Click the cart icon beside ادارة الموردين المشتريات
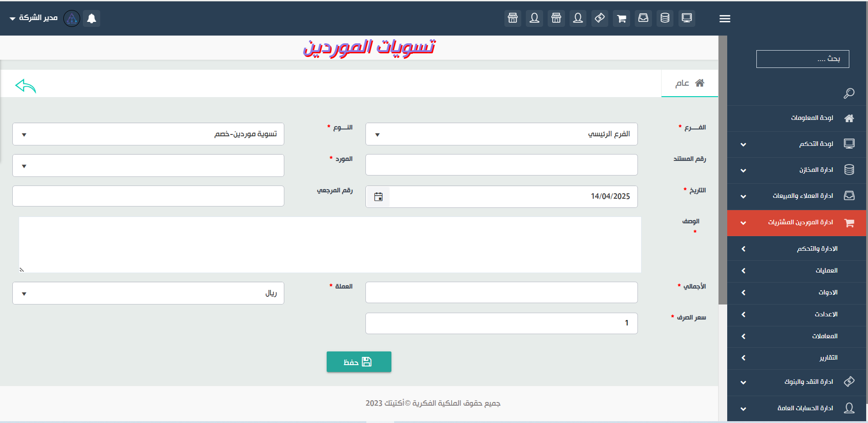Viewport: 868px width, 423px height. pyautogui.click(x=849, y=223)
